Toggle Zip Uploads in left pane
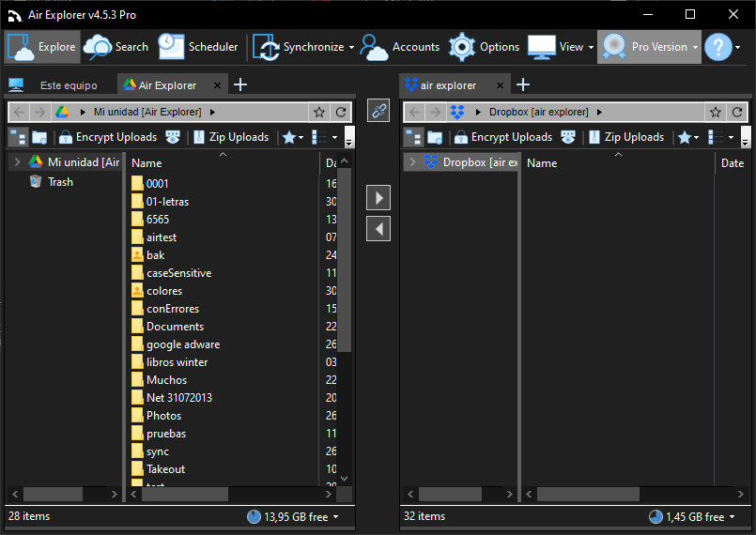This screenshot has height=535, width=756. click(x=231, y=137)
